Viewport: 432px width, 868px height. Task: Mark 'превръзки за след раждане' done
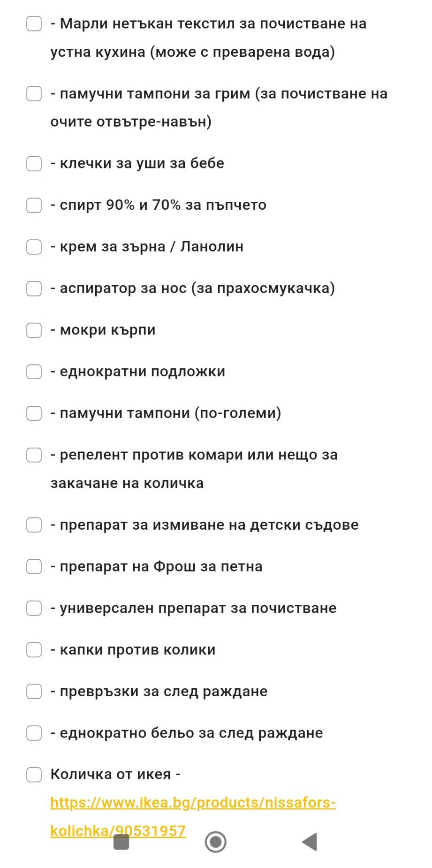(34, 692)
